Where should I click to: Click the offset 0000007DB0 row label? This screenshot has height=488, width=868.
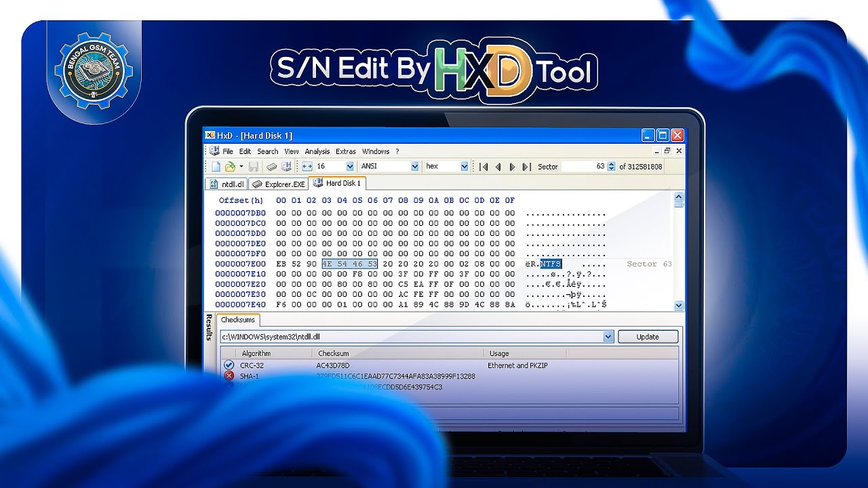tap(240, 213)
